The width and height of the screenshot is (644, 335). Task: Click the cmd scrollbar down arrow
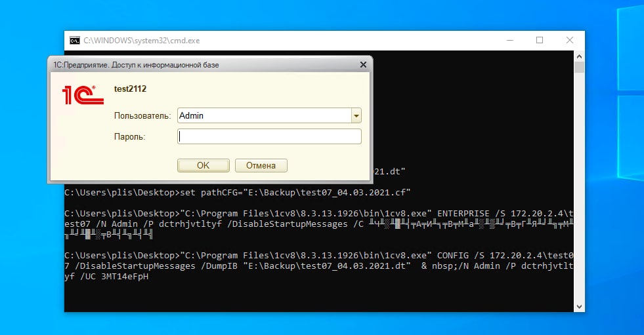tap(579, 307)
